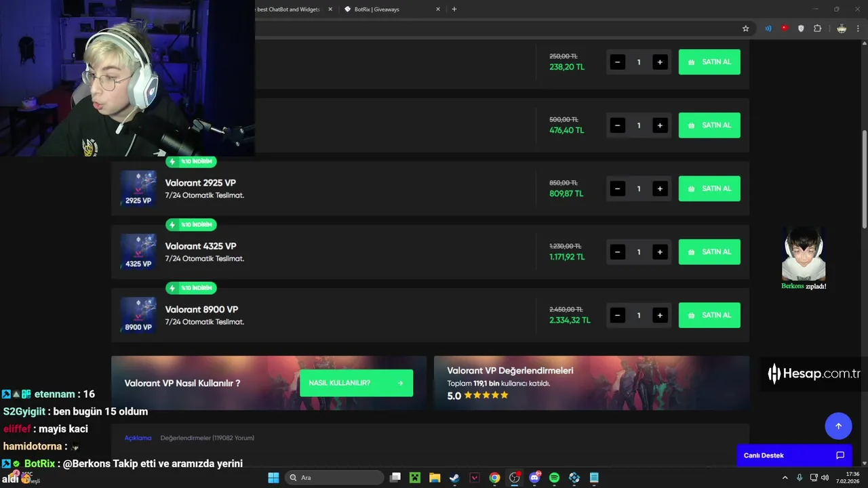868x488 pixels.
Task: Open a new browser tab
Action: coord(454,9)
